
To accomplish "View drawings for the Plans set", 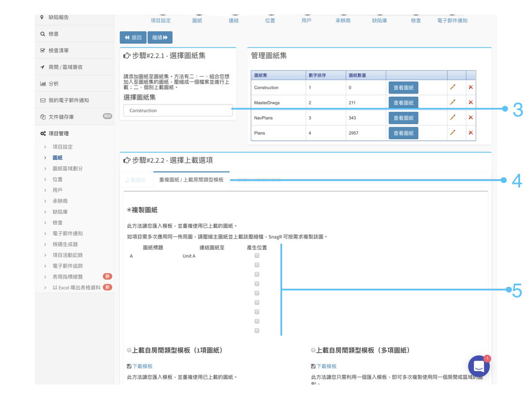I will (403, 134).
